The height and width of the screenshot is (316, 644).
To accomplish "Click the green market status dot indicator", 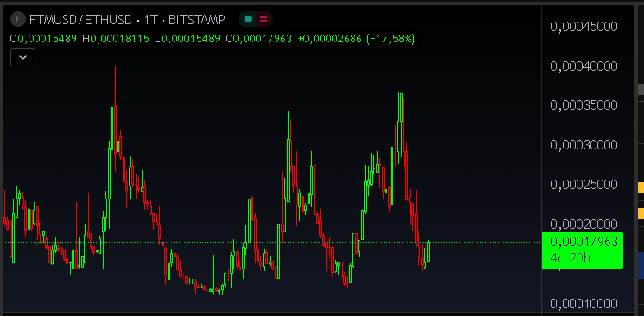I will (x=248, y=19).
